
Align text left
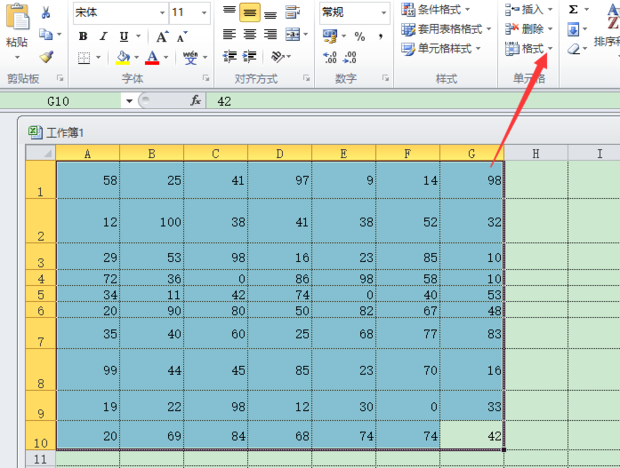[x=229, y=35]
